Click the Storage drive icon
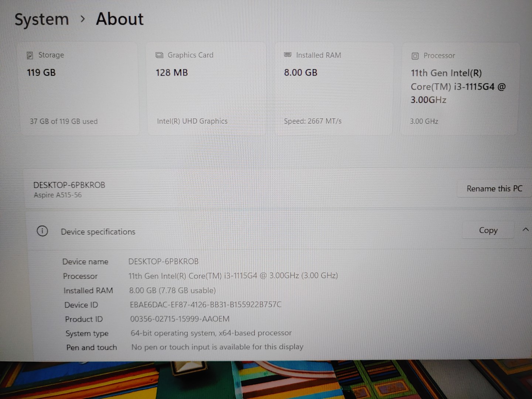Image resolution: width=532 pixels, height=399 pixels. tap(30, 55)
